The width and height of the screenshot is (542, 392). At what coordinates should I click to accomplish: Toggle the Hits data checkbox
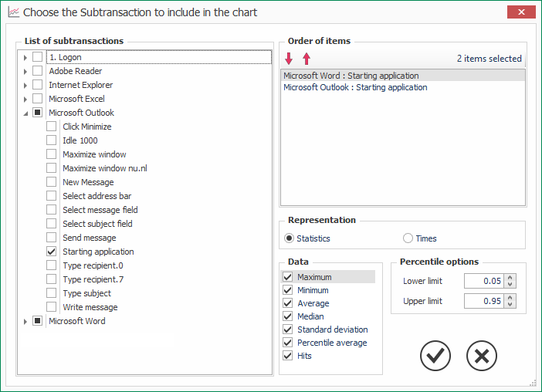[287, 356]
